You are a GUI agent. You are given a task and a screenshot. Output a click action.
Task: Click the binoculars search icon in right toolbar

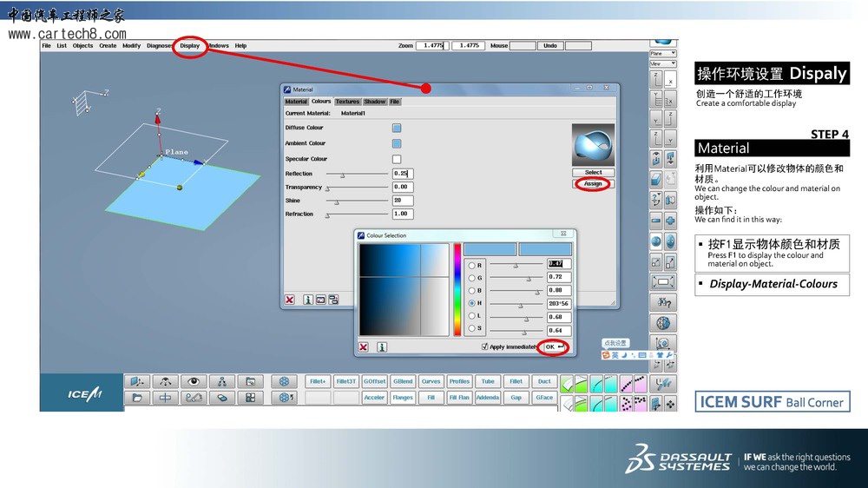coord(664,302)
